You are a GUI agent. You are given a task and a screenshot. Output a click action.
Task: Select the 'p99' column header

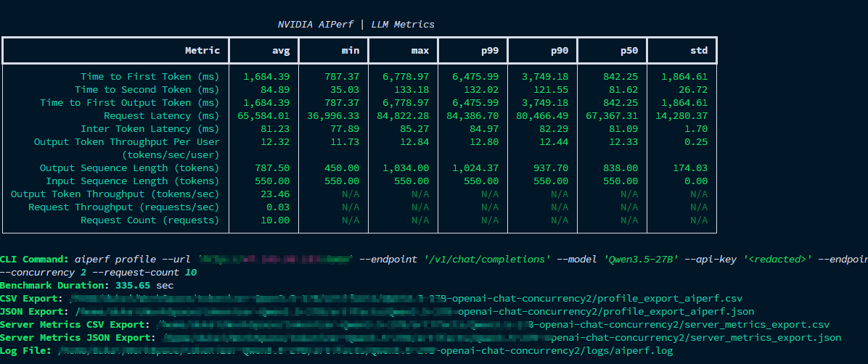tap(490, 50)
